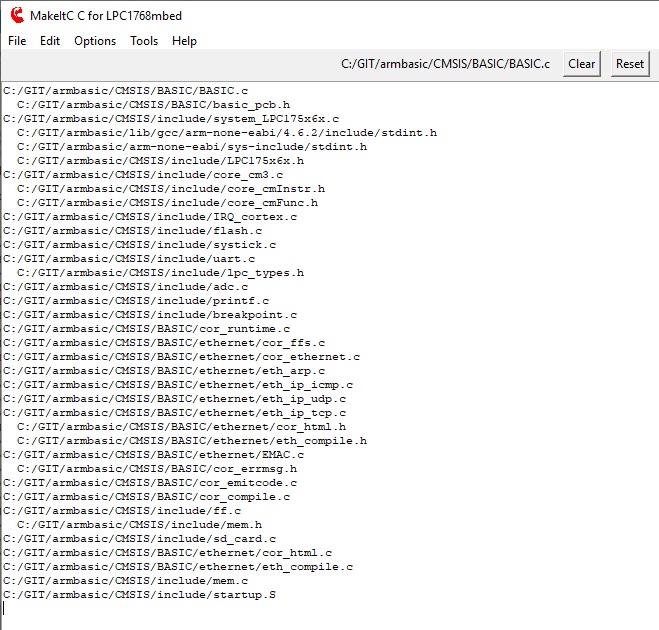Select the startup.S line at the bottom

point(139,594)
